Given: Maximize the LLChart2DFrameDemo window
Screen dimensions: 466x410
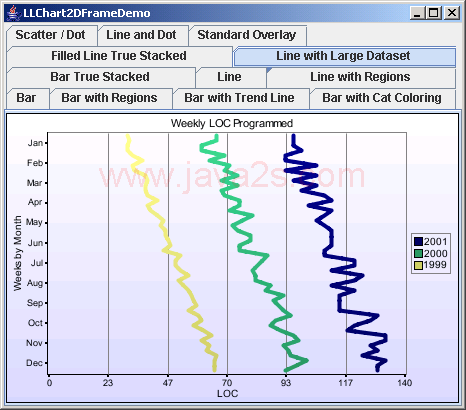Looking at the screenshot, I should click(x=434, y=13).
